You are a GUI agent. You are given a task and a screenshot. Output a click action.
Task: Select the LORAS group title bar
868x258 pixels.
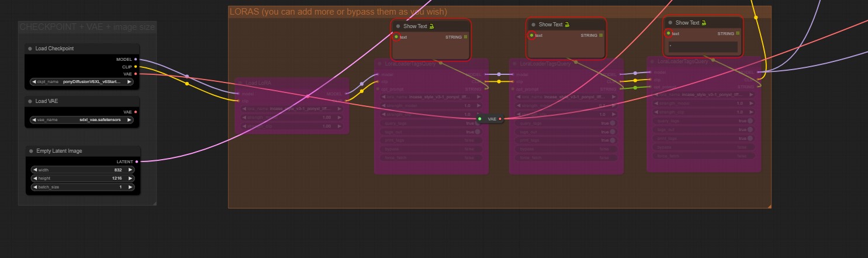[x=500, y=12]
